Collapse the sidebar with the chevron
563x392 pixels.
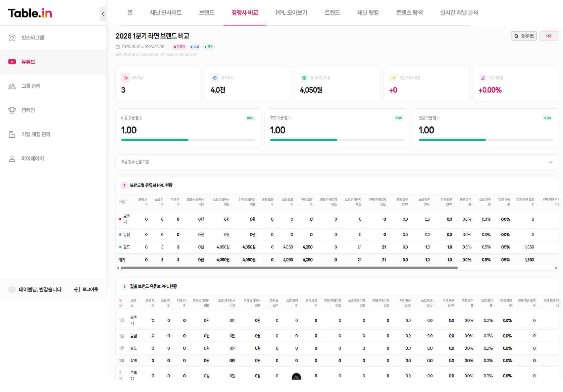pyautogui.click(x=103, y=14)
